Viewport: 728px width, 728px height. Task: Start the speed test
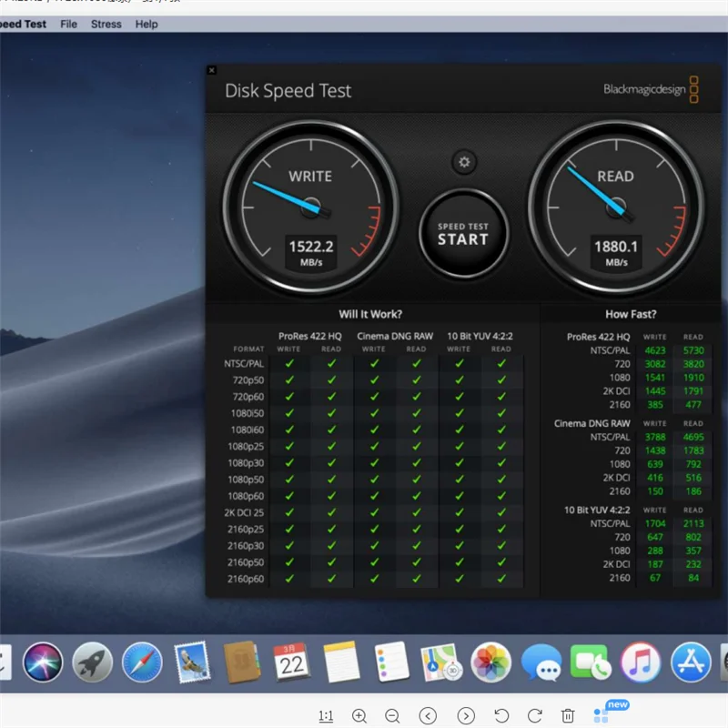click(x=463, y=234)
